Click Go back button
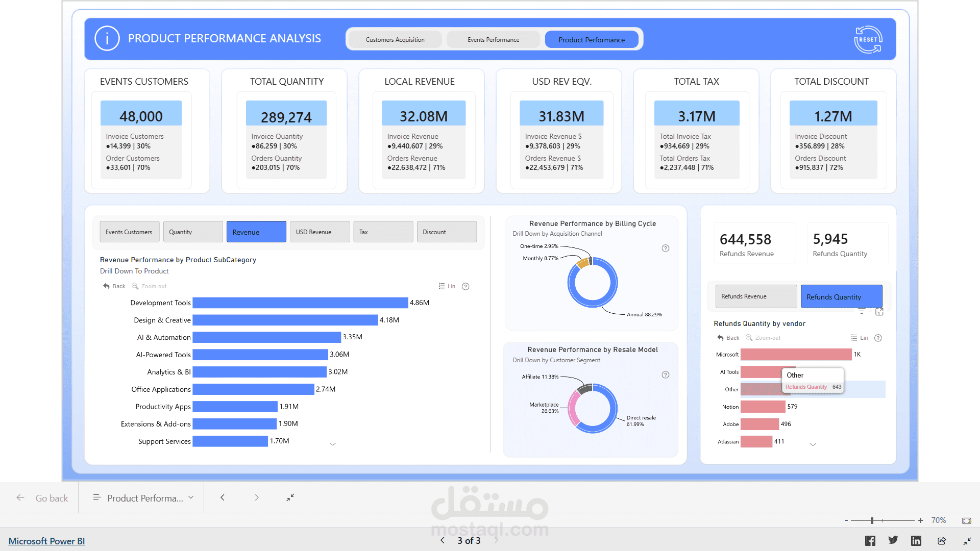The height and width of the screenshot is (551, 980). click(x=42, y=498)
